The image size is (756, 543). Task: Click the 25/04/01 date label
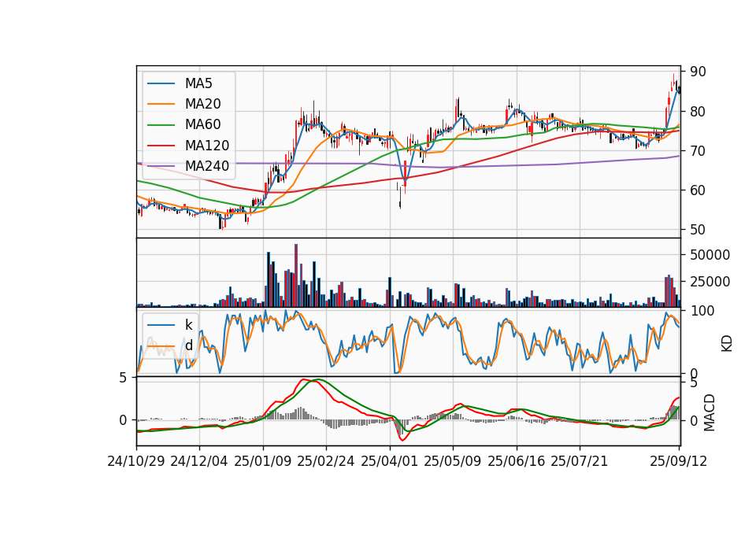(390, 461)
